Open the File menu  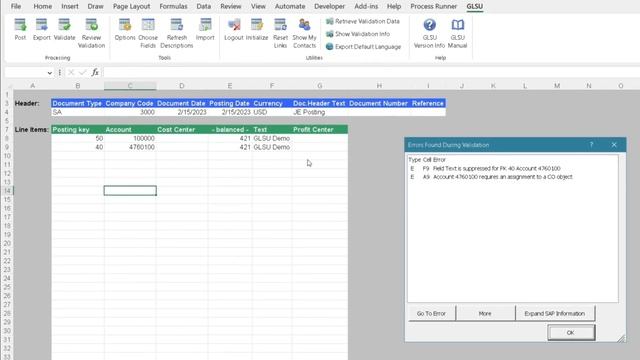[16, 7]
